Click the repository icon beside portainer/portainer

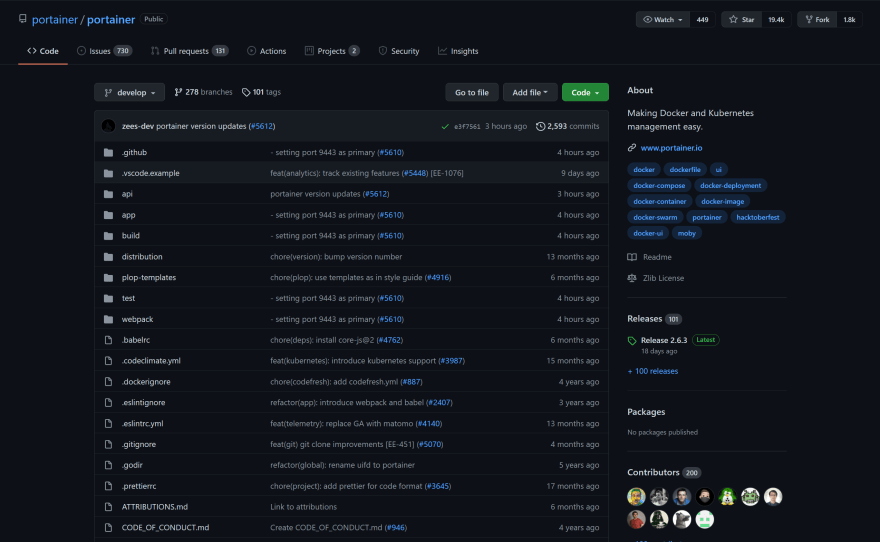[x=22, y=19]
